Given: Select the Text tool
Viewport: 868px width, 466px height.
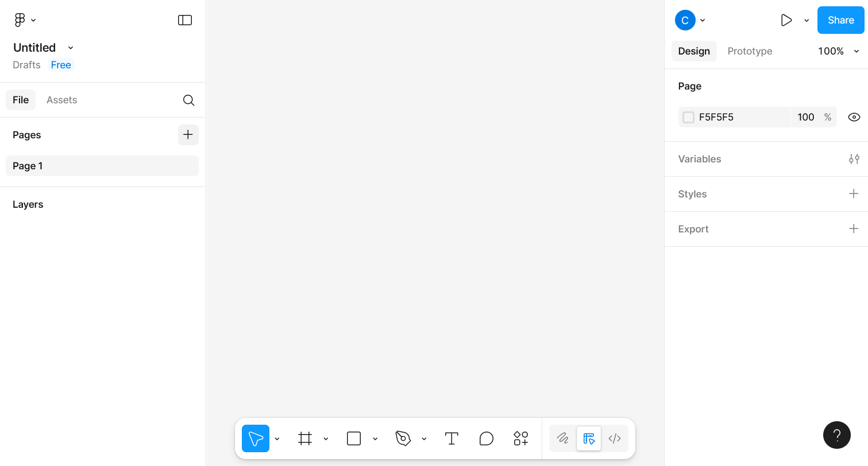Looking at the screenshot, I should pos(452,438).
